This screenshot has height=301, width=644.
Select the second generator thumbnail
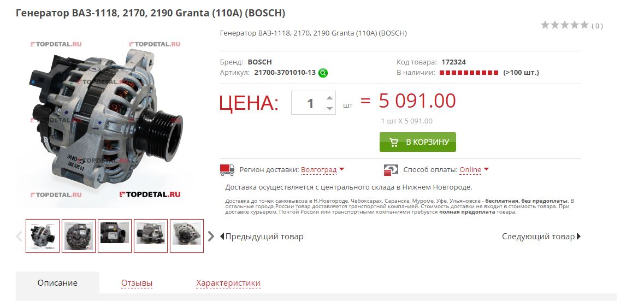79,236
